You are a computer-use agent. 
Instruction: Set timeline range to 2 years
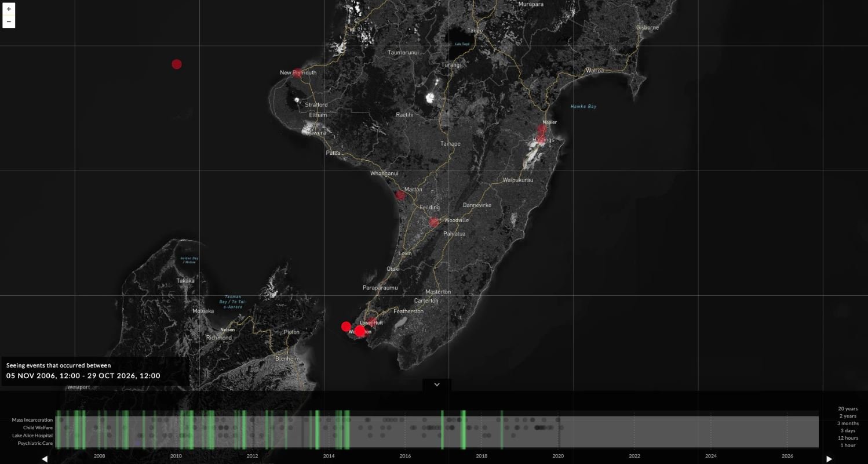tap(848, 416)
